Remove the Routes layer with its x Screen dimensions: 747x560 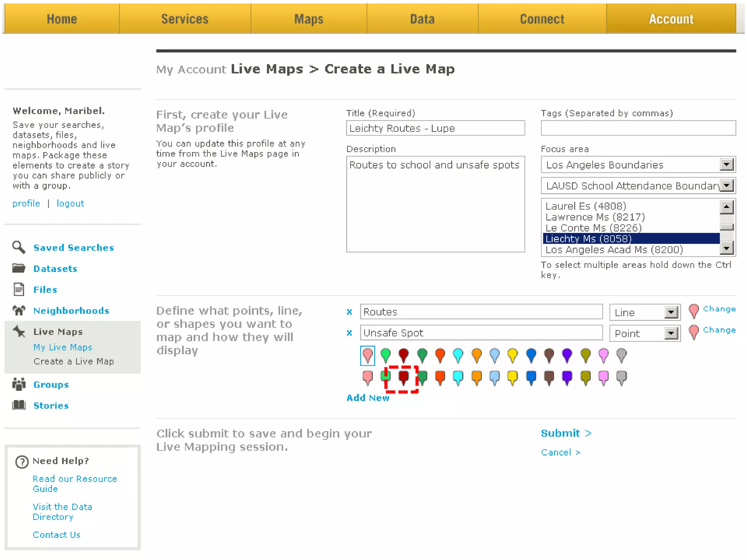(x=349, y=312)
